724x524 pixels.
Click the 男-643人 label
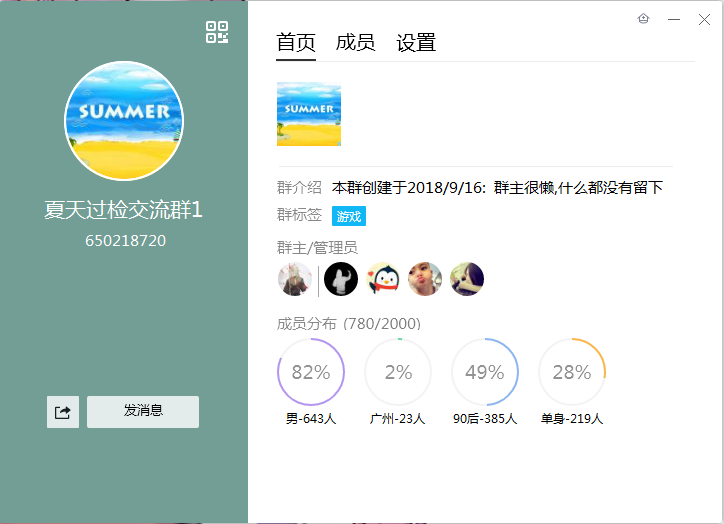pyautogui.click(x=311, y=419)
